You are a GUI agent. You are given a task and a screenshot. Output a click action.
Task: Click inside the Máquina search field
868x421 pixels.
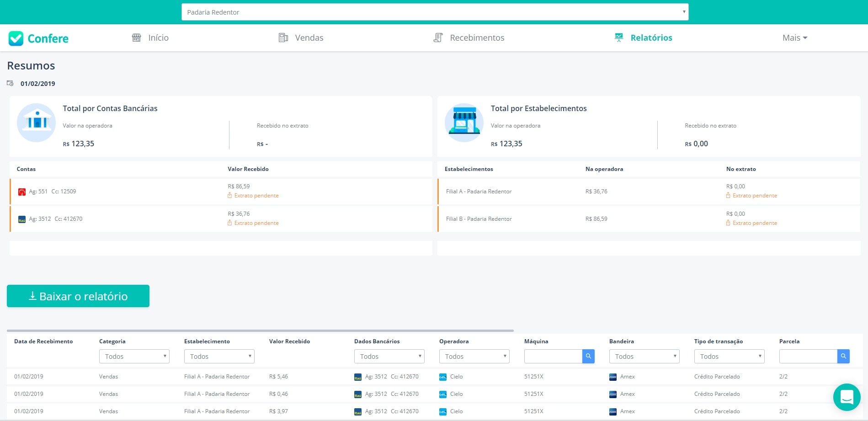(x=553, y=356)
